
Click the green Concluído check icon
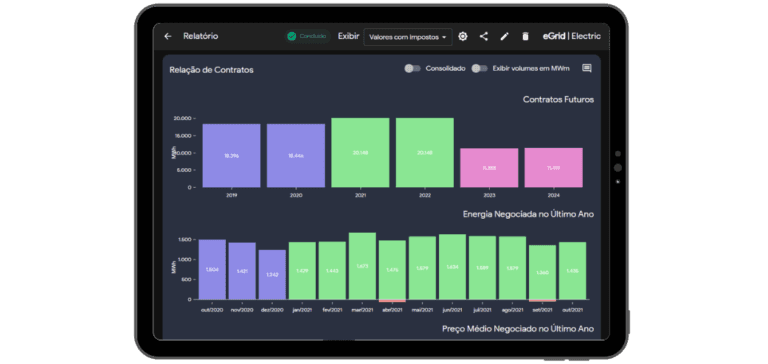292,36
